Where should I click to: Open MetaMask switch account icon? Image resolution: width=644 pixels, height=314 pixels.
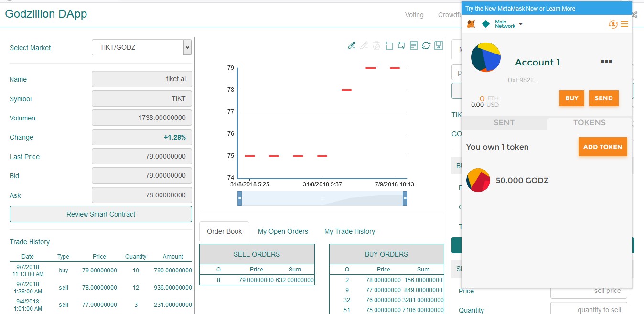coord(613,24)
